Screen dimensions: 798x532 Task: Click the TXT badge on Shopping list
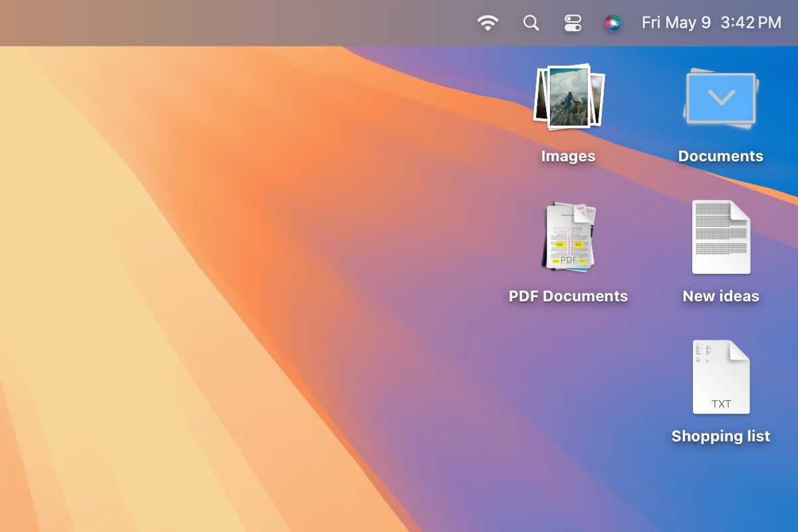click(721, 403)
